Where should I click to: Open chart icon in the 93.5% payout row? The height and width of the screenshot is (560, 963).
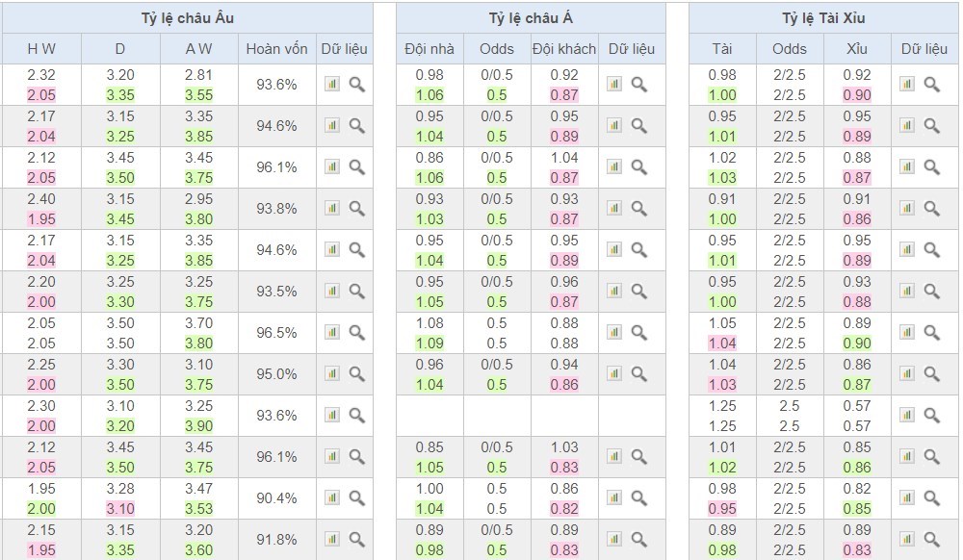[x=332, y=292]
